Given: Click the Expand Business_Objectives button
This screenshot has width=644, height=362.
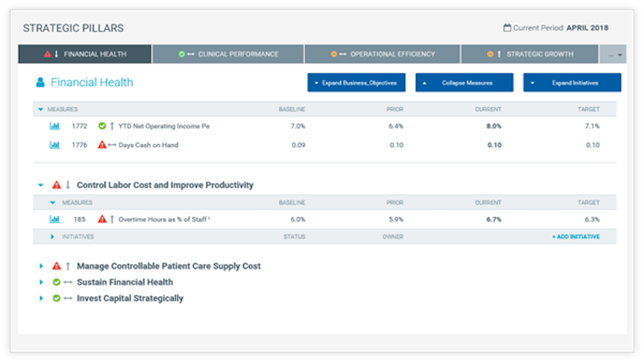Looking at the screenshot, I should pyautogui.click(x=356, y=83).
